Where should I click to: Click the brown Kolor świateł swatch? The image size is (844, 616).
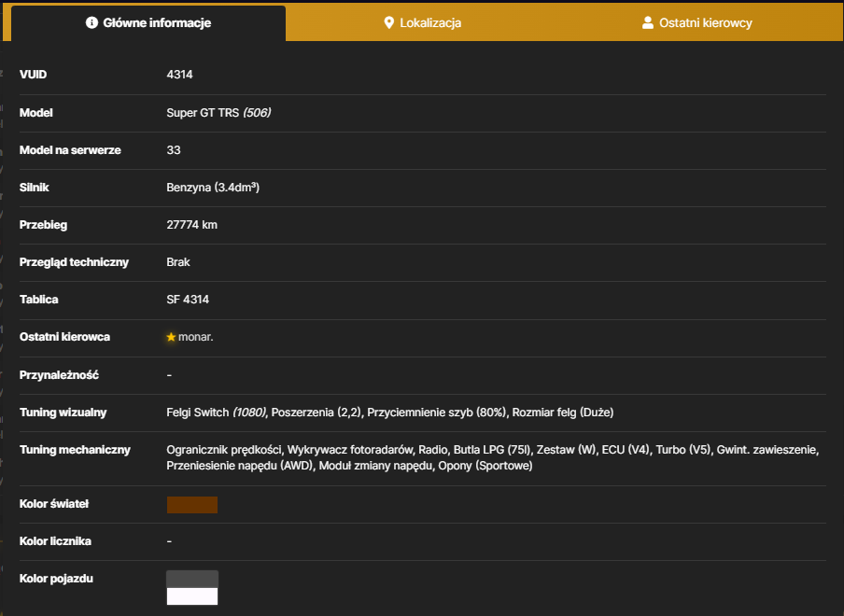[192, 505]
